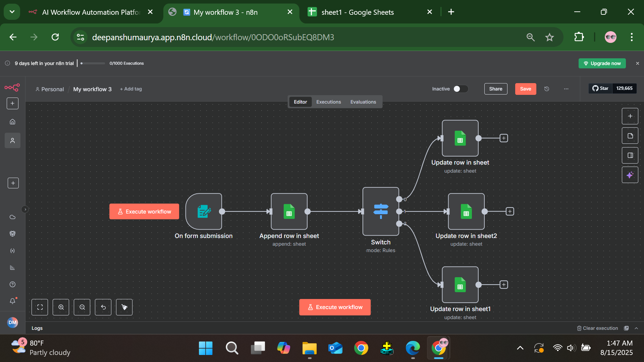Open the Evaluations tab

[x=363, y=102]
